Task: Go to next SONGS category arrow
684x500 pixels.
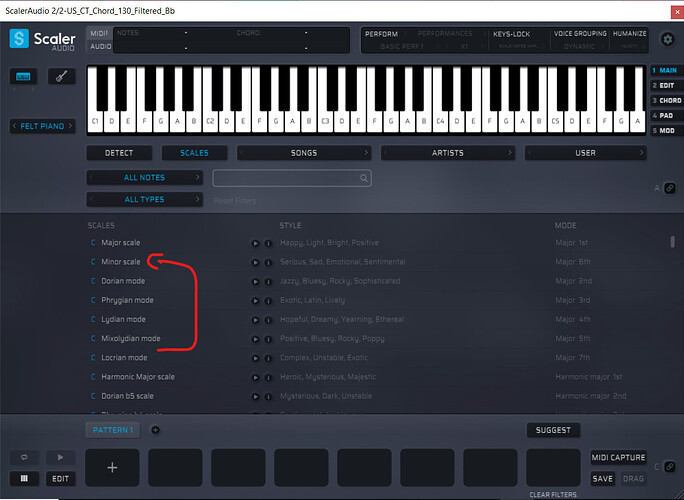Action: click(x=366, y=153)
